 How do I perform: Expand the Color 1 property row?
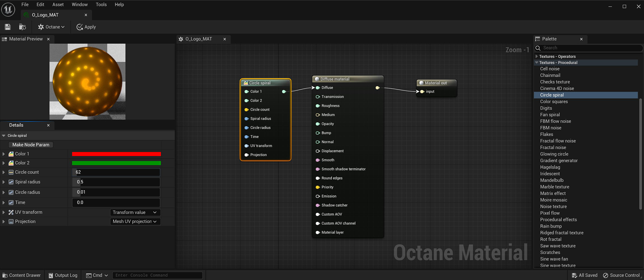(4, 154)
